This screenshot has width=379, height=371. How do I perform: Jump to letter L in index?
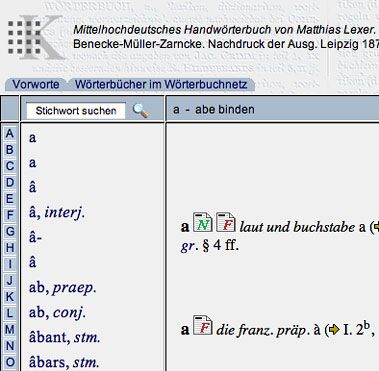10,313
